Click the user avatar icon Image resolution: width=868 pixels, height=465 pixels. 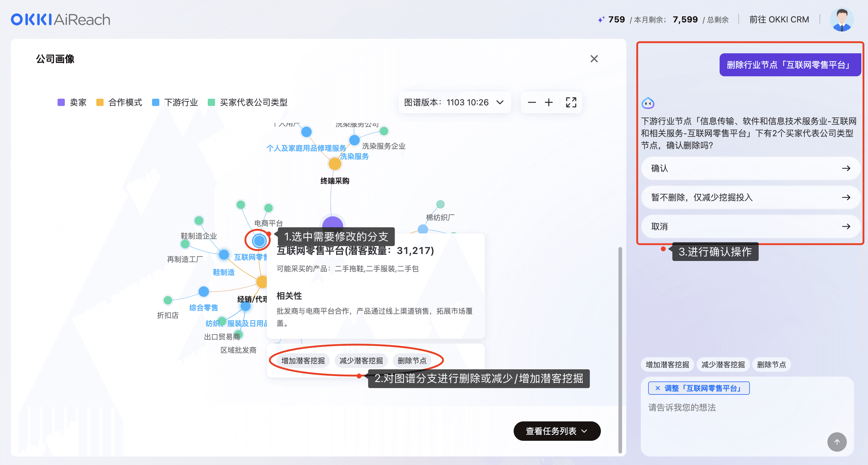[841, 20]
